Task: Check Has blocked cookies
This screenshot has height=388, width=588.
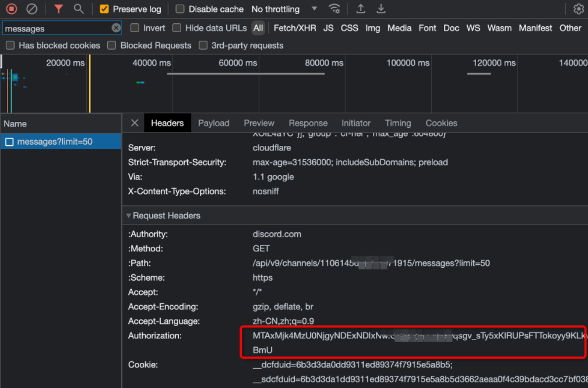Action: [x=10, y=46]
